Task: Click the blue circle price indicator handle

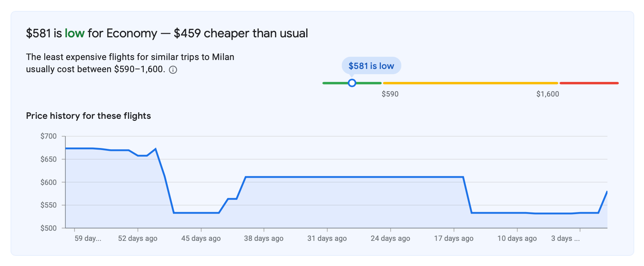Action: 352,83
